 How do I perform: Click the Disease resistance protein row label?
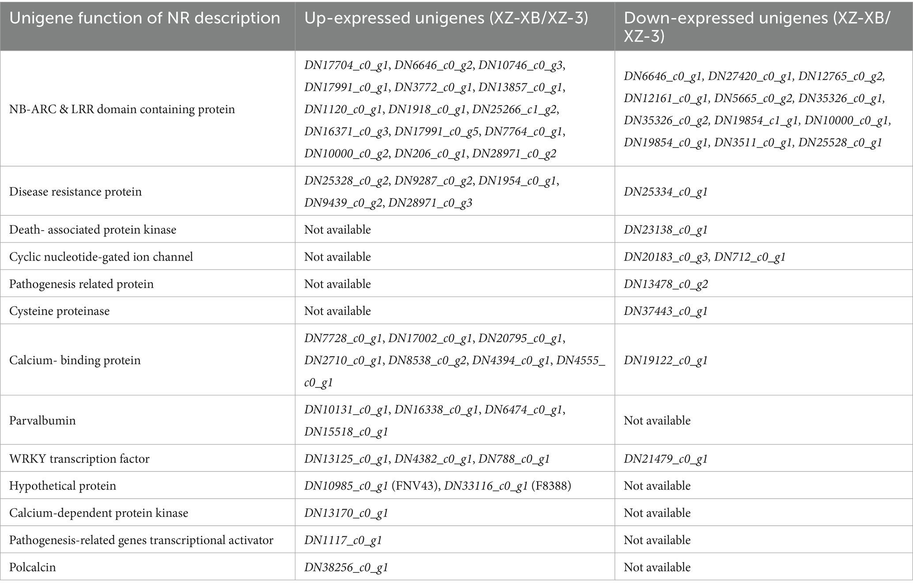(x=76, y=192)
